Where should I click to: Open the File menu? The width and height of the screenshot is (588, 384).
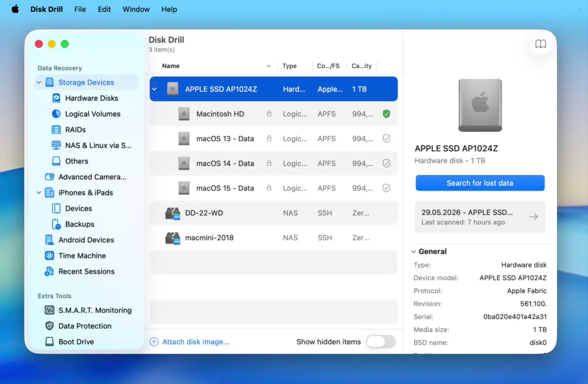pyautogui.click(x=80, y=9)
